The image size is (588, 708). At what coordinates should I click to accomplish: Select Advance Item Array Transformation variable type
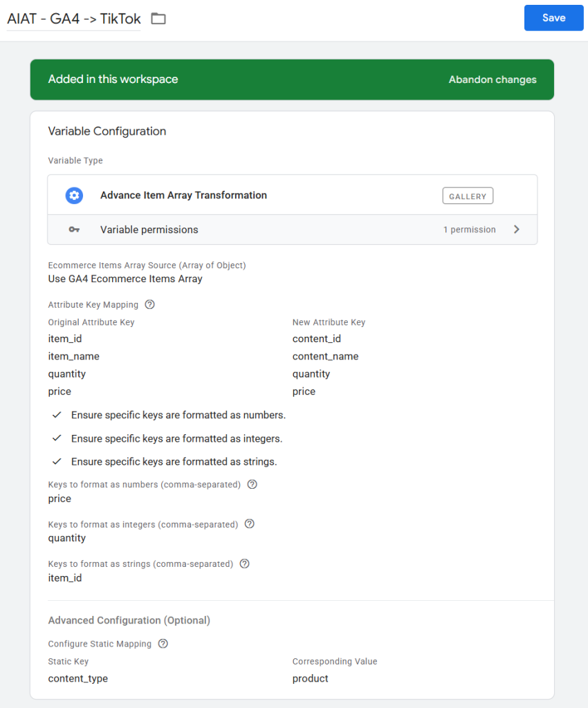[x=292, y=195]
